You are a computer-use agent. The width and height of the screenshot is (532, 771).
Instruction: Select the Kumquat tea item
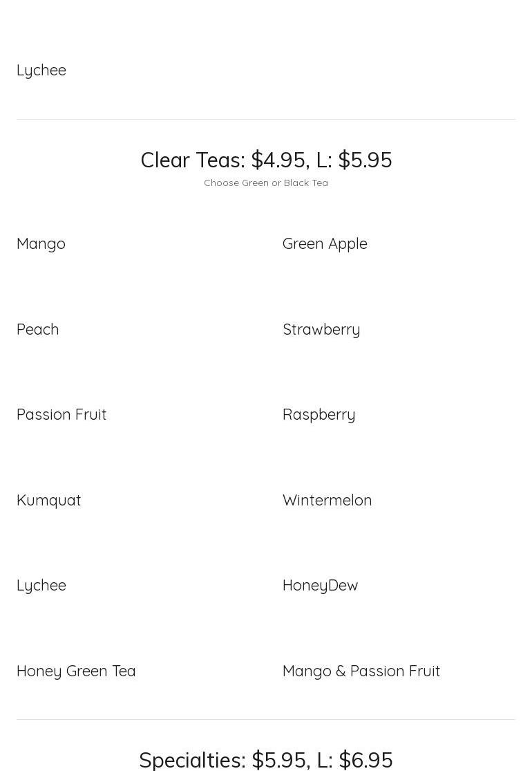(48, 500)
